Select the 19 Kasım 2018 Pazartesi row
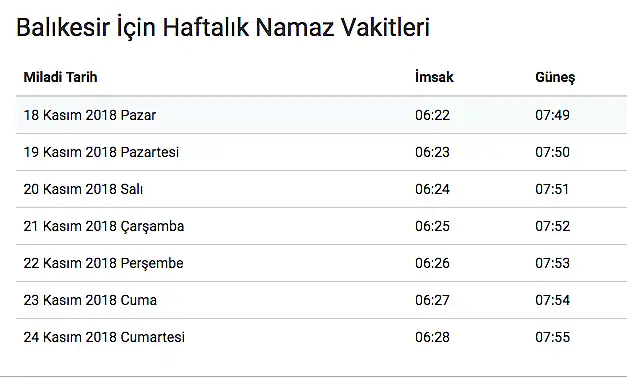627x387 pixels. point(321,152)
